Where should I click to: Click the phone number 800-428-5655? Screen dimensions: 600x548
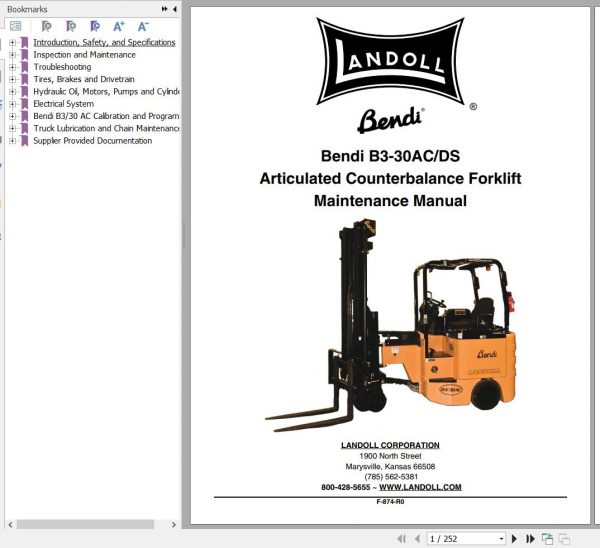point(346,487)
